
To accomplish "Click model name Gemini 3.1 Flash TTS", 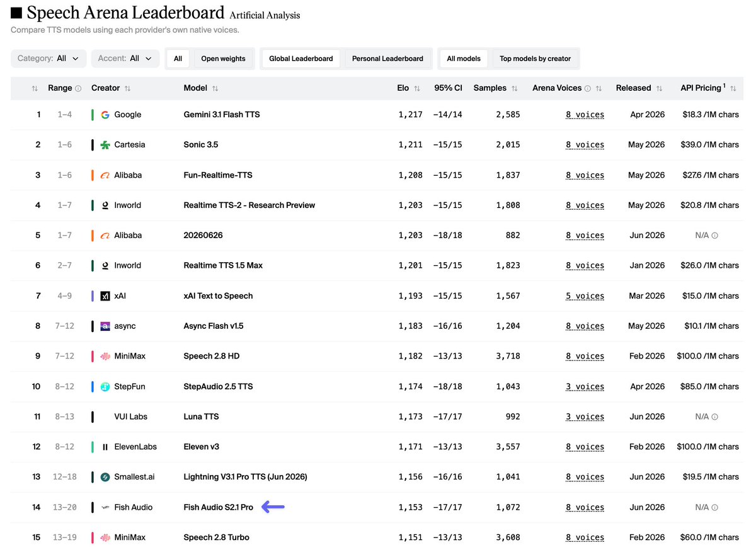I will (222, 115).
